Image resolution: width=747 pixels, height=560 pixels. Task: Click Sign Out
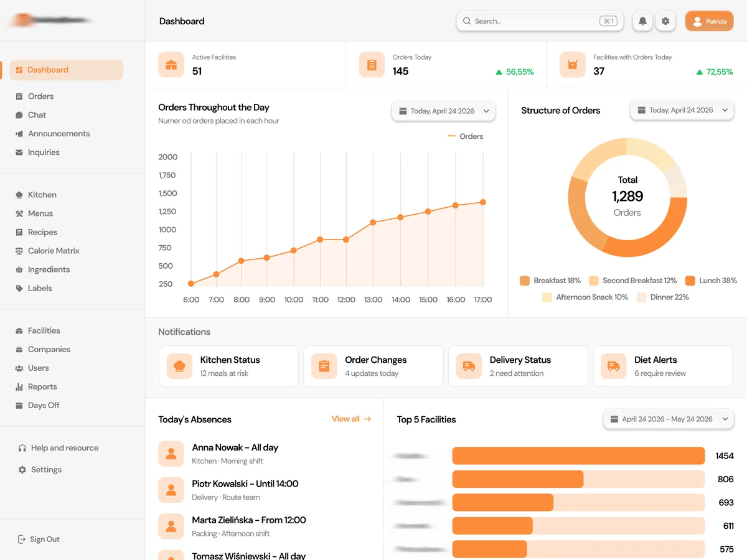tap(39, 539)
